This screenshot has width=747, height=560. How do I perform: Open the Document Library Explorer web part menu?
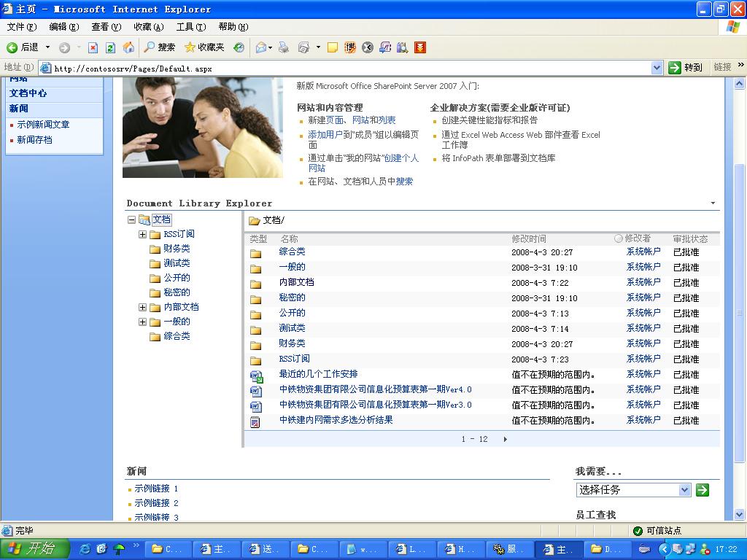point(713,203)
